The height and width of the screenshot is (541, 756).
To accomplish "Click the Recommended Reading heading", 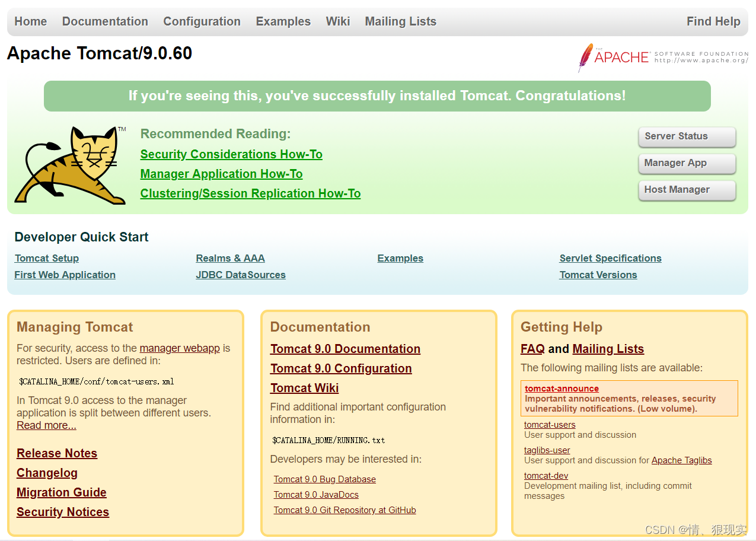I will point(216,134).
